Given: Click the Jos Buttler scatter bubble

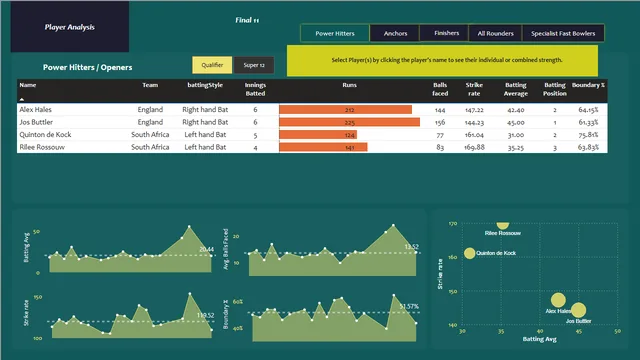Looking at the screenshot, I should pos(578,310).
